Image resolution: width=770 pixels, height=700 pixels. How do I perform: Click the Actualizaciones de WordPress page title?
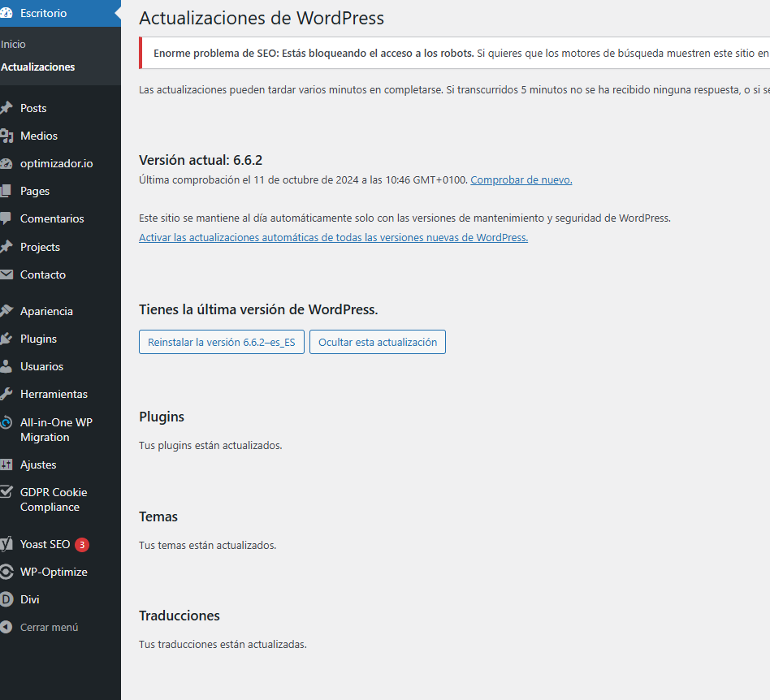click(262, 18)
